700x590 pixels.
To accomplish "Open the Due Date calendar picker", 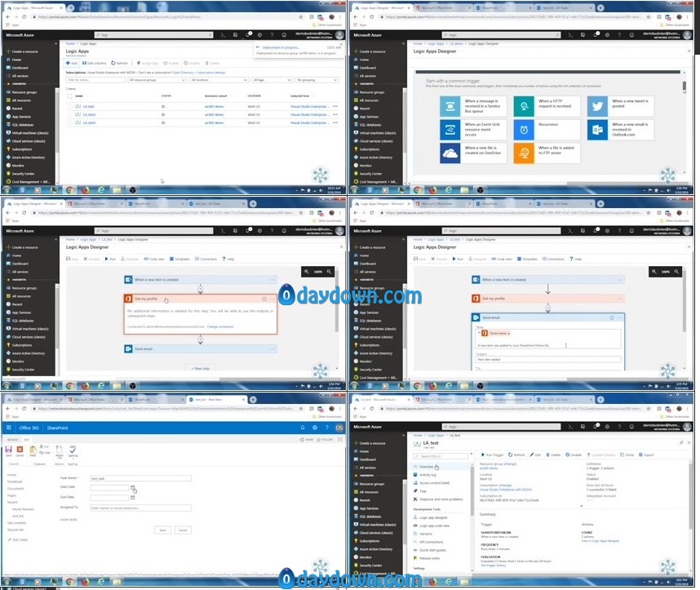I will tap(133, 497).
